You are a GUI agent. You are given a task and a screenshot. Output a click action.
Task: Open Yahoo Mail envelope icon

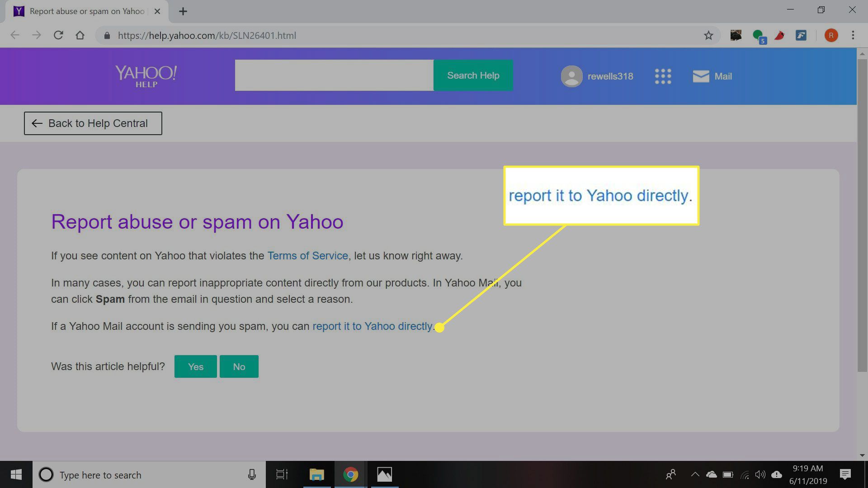tap(701, 76)
